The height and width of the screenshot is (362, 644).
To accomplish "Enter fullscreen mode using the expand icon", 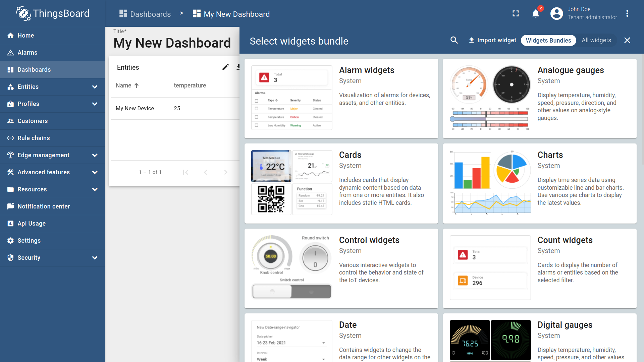I will (516, 13).
